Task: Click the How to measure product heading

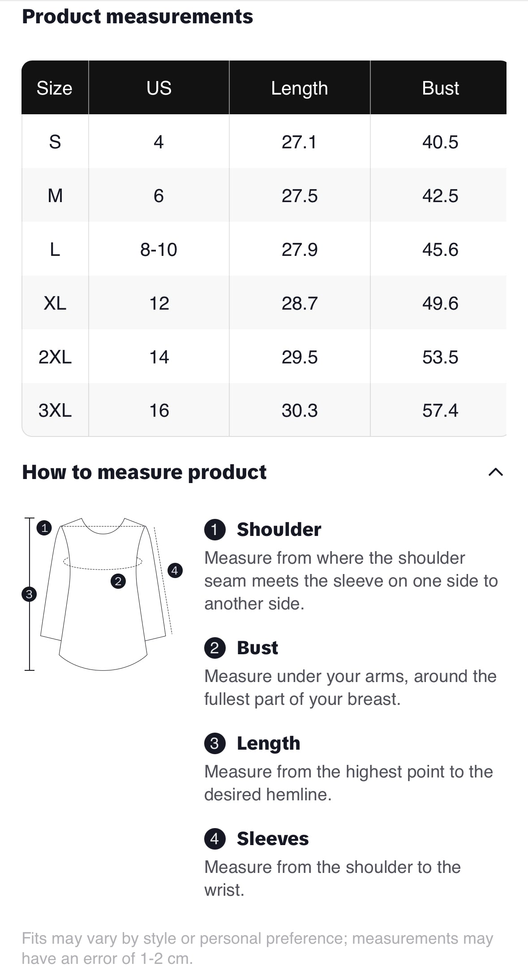Action: pos(144,472)
